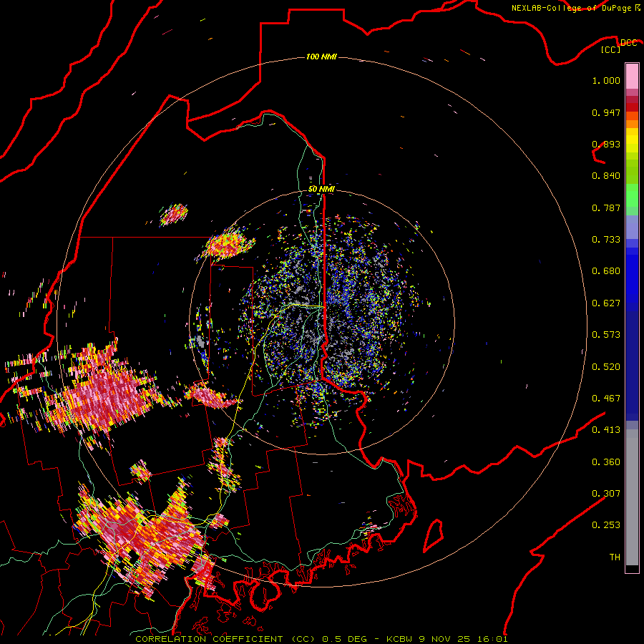Click the 0.253 scale value

(606, 525)
